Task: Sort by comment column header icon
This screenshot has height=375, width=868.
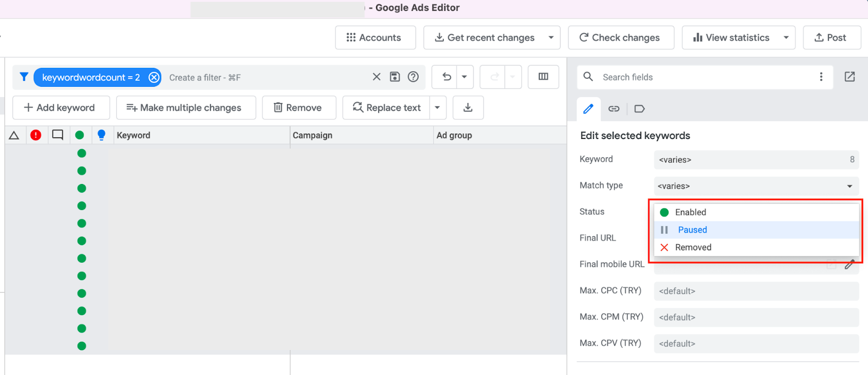Action: click(x=58, y=135)
